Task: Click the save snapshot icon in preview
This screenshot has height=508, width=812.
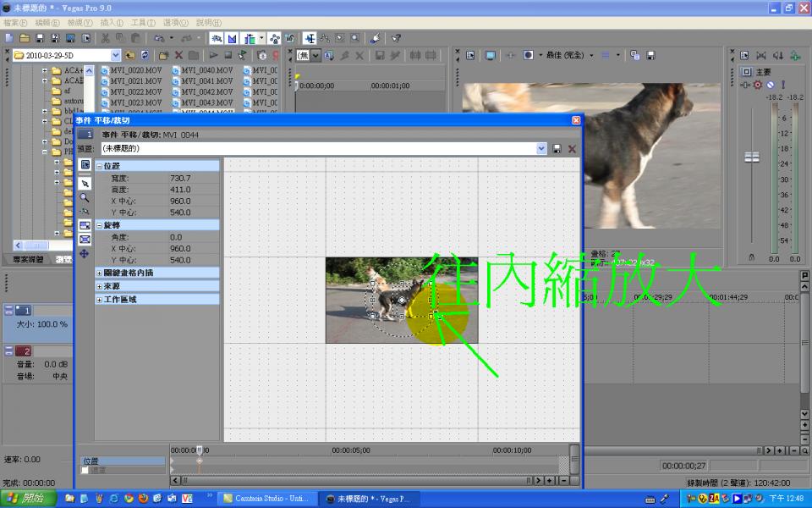Action: pos(650,55)
